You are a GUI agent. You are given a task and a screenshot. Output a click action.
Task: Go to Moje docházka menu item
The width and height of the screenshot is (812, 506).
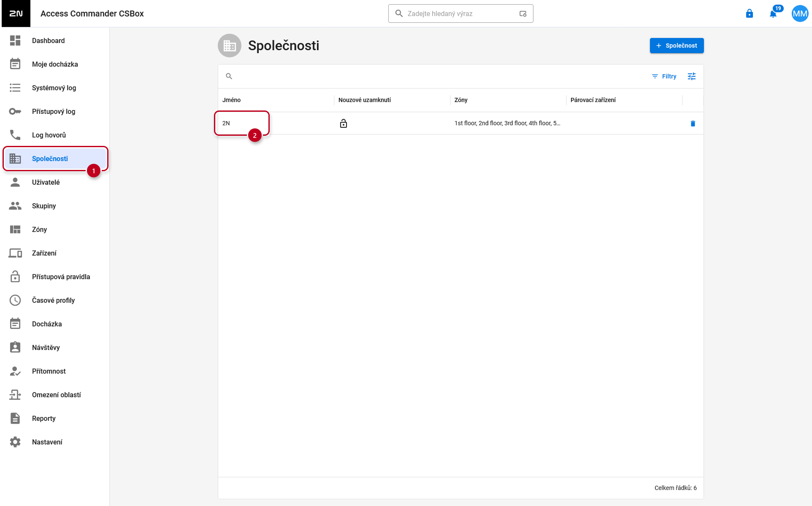(56, 64)
